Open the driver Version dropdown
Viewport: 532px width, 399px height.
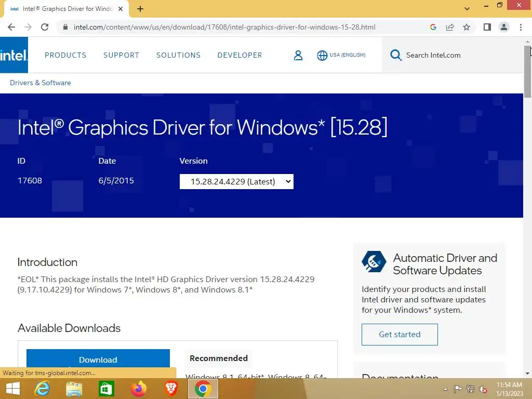[236, 181]
